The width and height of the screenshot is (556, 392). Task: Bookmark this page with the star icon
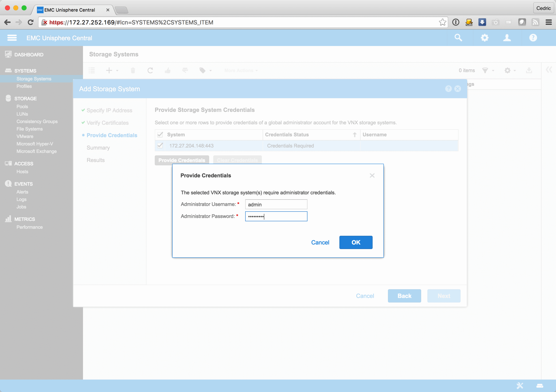[x=442, y=22]
